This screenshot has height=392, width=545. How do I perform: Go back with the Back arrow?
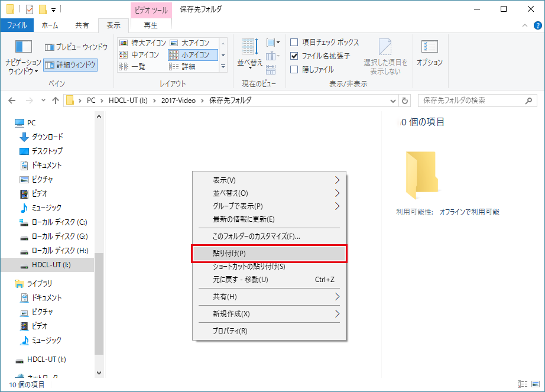(12, 101)
